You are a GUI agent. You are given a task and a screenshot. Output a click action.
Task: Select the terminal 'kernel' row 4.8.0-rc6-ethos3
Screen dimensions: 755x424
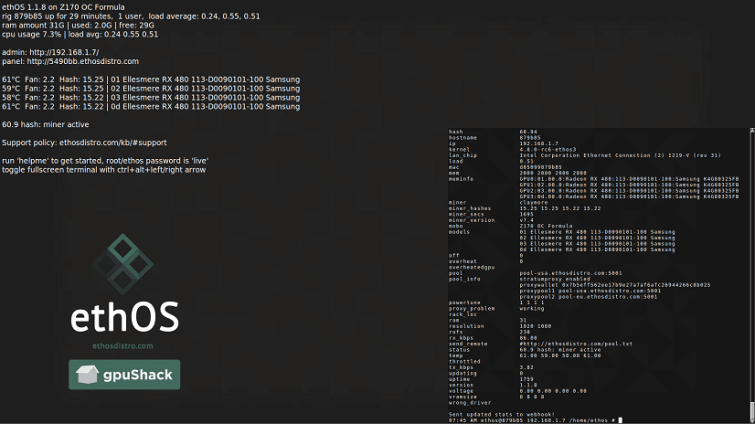[512, 149]
